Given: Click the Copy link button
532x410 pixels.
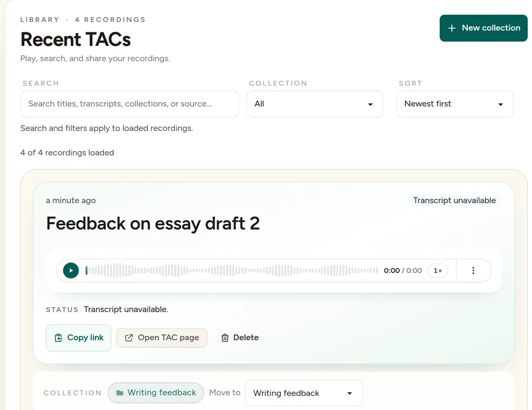Looking at the screenshot, I should click(78, 338).
